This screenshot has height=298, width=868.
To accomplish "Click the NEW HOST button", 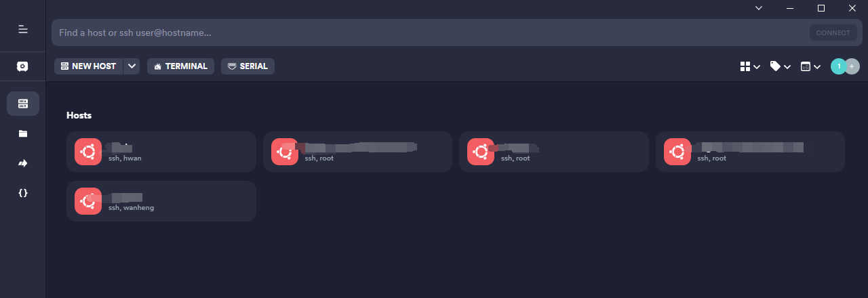I will (x=89, y=66).
